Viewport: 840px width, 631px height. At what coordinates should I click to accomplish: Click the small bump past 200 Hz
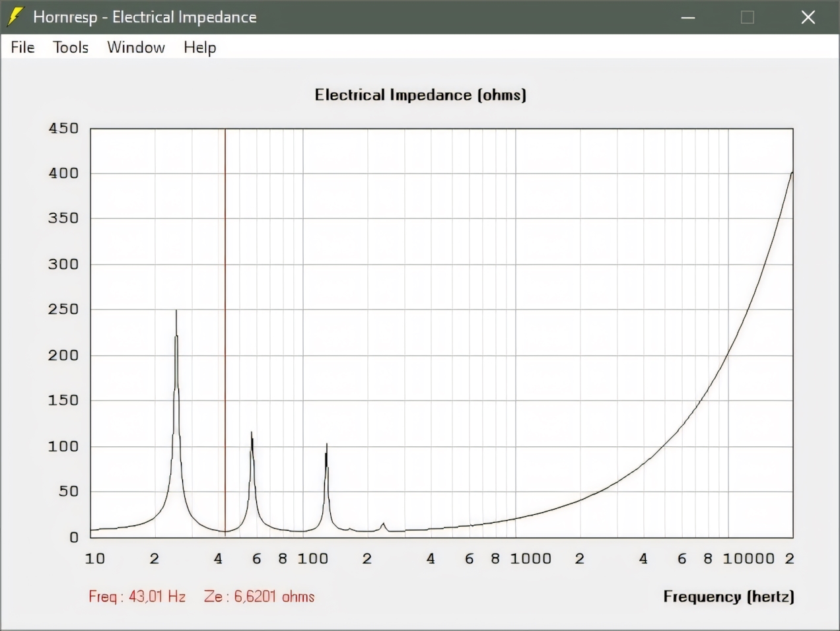point(383,524)
